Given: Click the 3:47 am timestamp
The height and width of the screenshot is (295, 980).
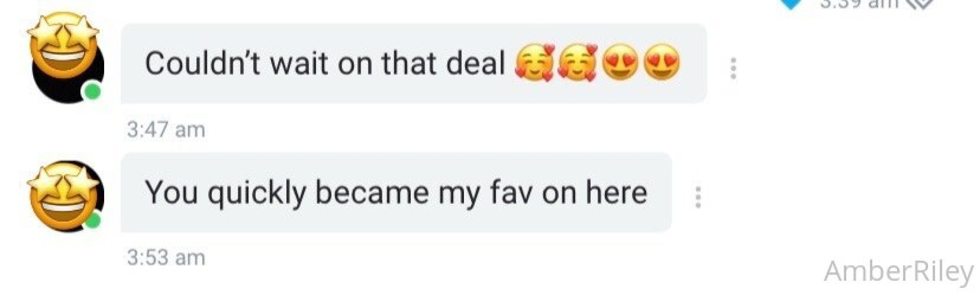Looking at the screenshot, I should click(x=166, y=130).
